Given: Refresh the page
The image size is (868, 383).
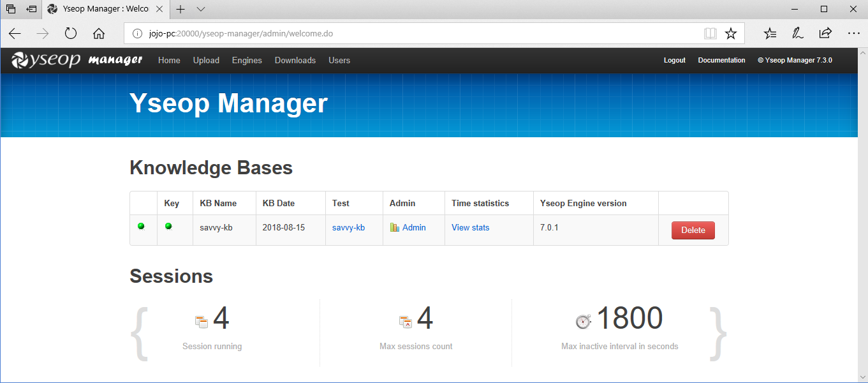Looking at the screenshot, I should 71,33.
